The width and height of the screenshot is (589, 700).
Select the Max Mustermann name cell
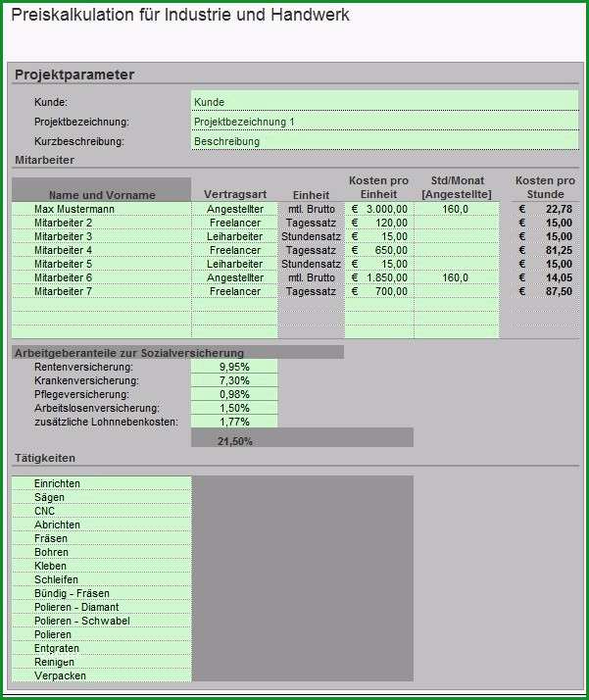click(x=101, y=209)
